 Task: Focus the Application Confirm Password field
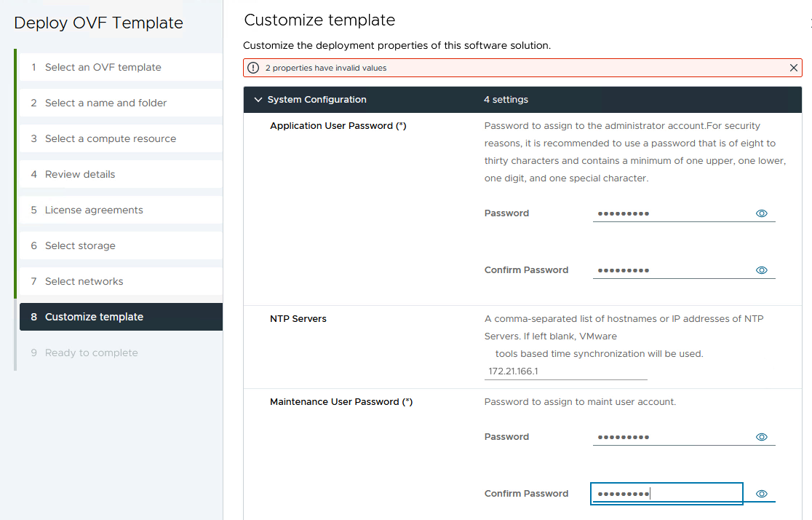tap(671, 270)
